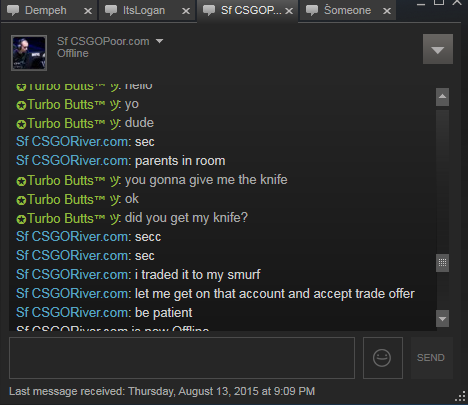Close the Someone chat tab
The height and width of the screenshot is (405, 468).
coord(387,11)
